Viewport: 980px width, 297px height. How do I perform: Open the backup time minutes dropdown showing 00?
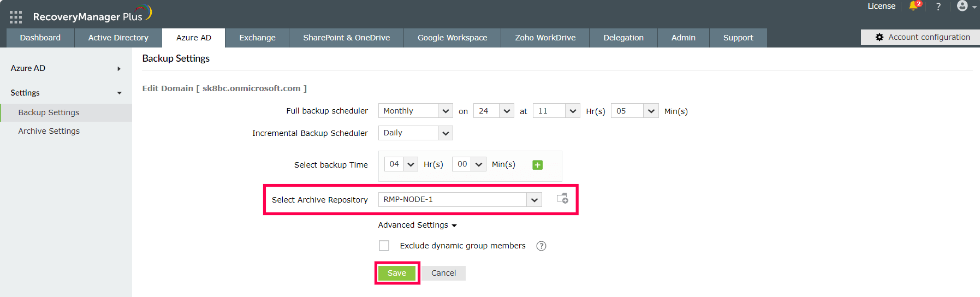469,164
